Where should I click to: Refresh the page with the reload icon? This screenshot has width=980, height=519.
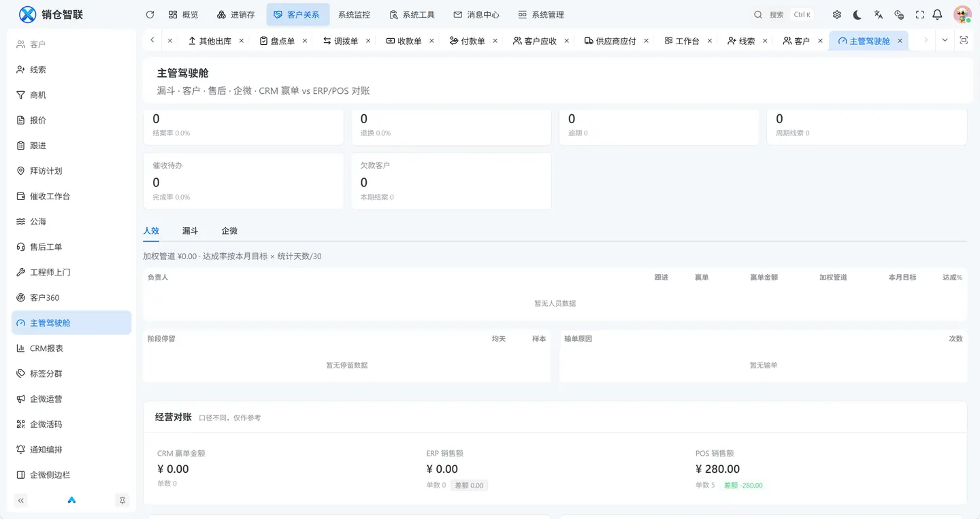click(150, 14)
